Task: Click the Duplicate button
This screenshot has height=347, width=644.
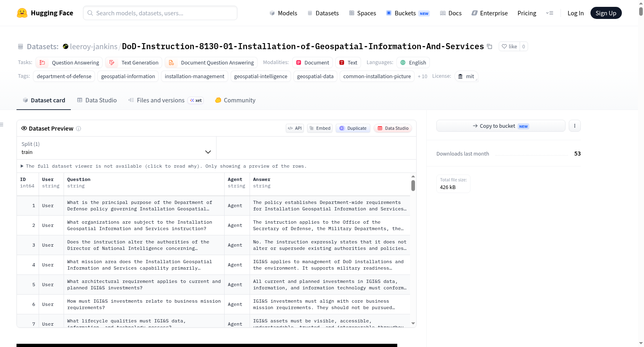Action: (x=353, y=128)
